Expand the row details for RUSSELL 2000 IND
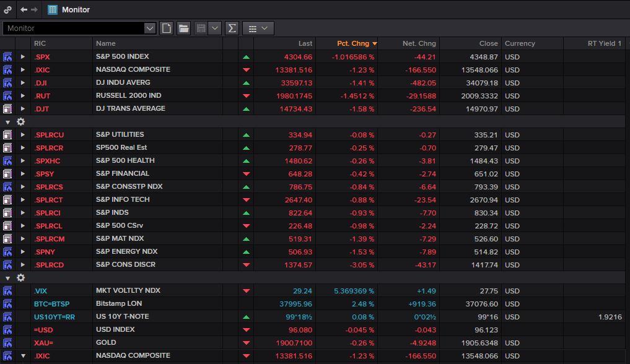Image resolution: width=630 pixels, height=364 pixels. [x=23, y=95]
